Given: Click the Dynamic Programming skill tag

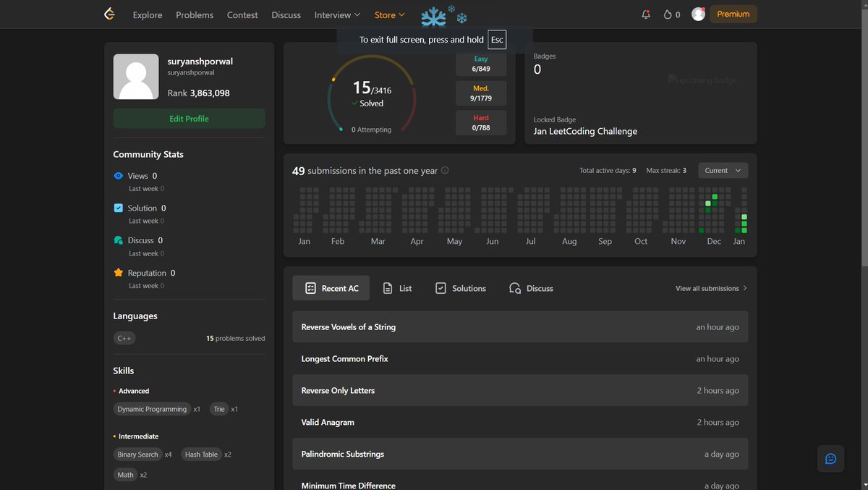Looking at the screenshot, I should (152, 409).
